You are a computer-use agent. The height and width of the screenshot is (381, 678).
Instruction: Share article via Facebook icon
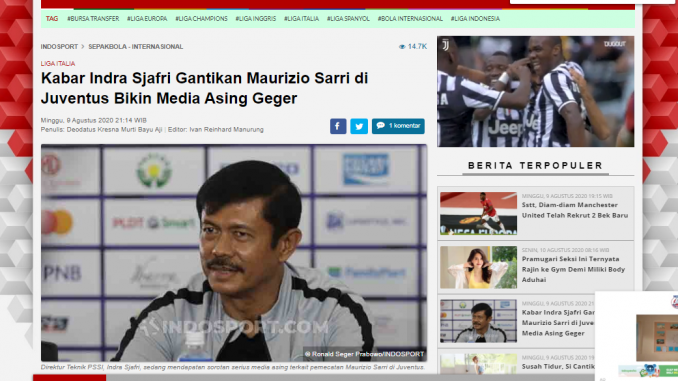click(x=338, y=126)
